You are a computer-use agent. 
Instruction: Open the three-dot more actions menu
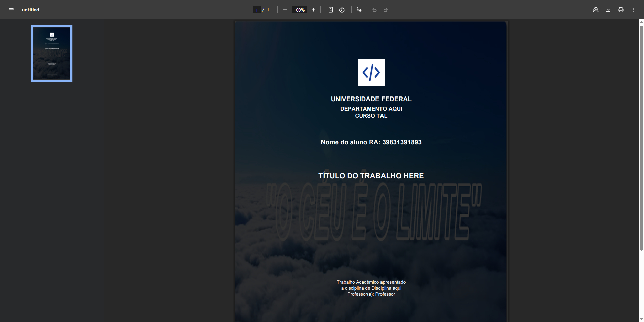click(x=633, y=10)
